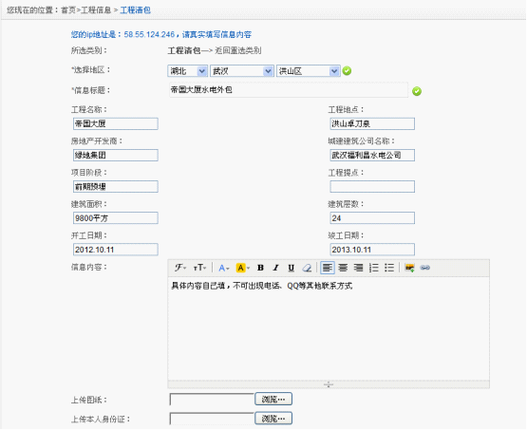Open the 洪山区 district dropdown
527x430 pixels.
point(308,71)
